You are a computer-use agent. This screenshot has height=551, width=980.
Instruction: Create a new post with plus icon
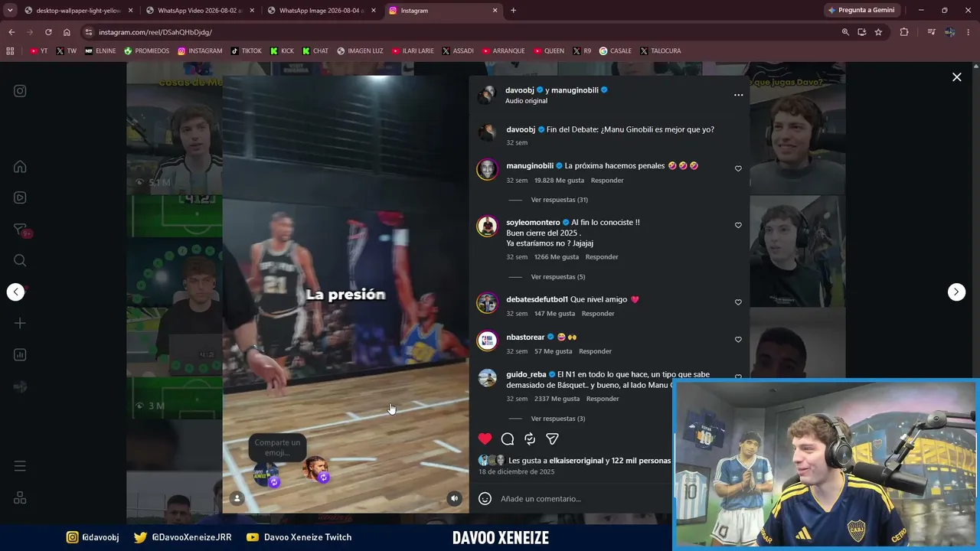click(20, 323)
